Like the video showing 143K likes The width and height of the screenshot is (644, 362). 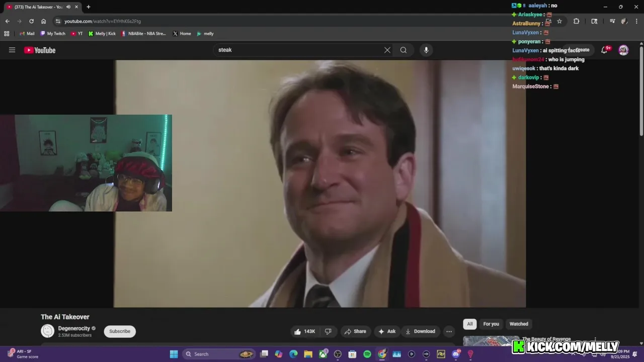pos(305,331)
